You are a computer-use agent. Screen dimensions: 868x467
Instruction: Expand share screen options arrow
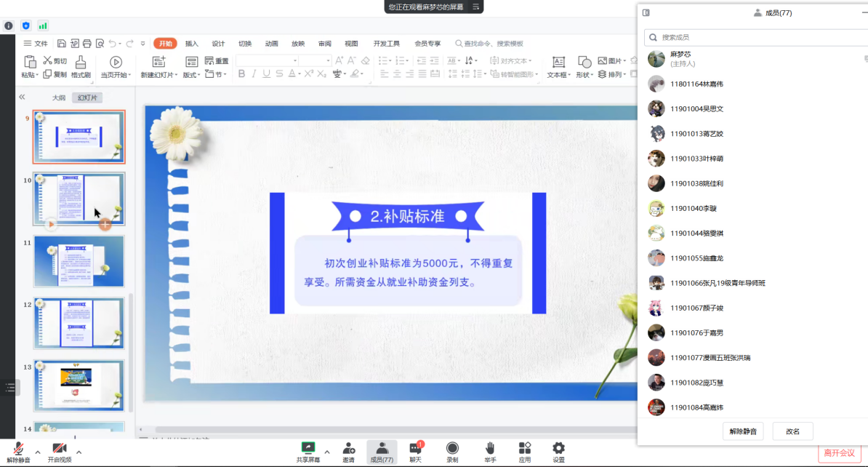pyautogui.click(x=327, y=452)
